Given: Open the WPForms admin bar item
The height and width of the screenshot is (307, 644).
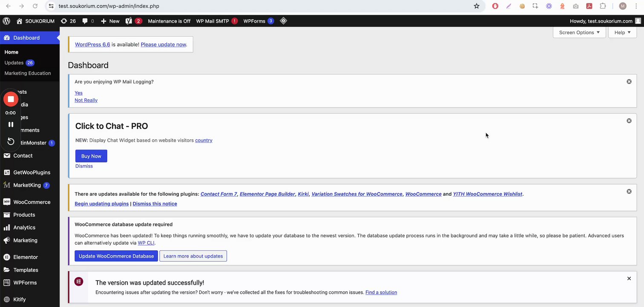Looking at the screenshot, I should pyautogui.click(x=259, y=21).
